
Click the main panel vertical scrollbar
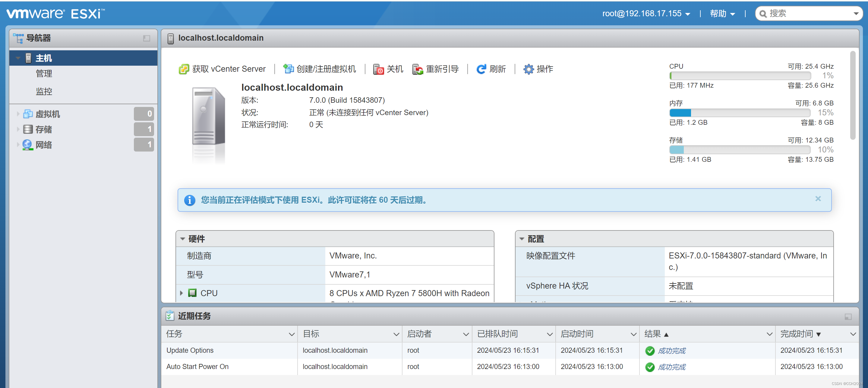point(853,95)
